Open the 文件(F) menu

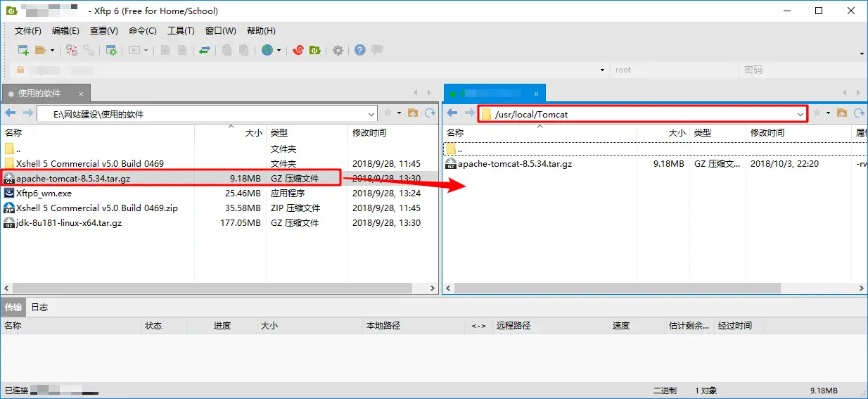tap(28, 31)
